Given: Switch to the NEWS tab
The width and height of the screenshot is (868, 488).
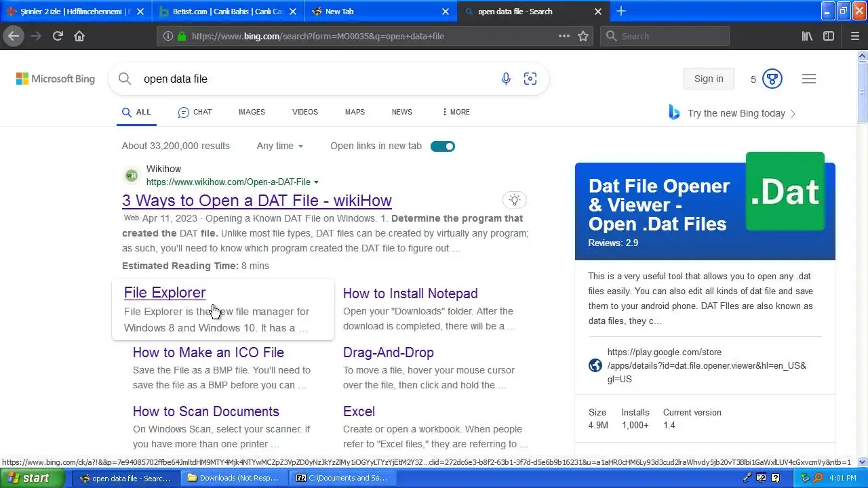Looking at the screenshot, I should pos(401,112).
